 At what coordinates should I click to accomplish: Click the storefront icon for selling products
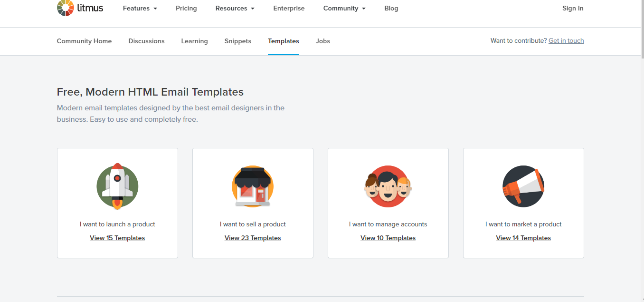[252, 186]
